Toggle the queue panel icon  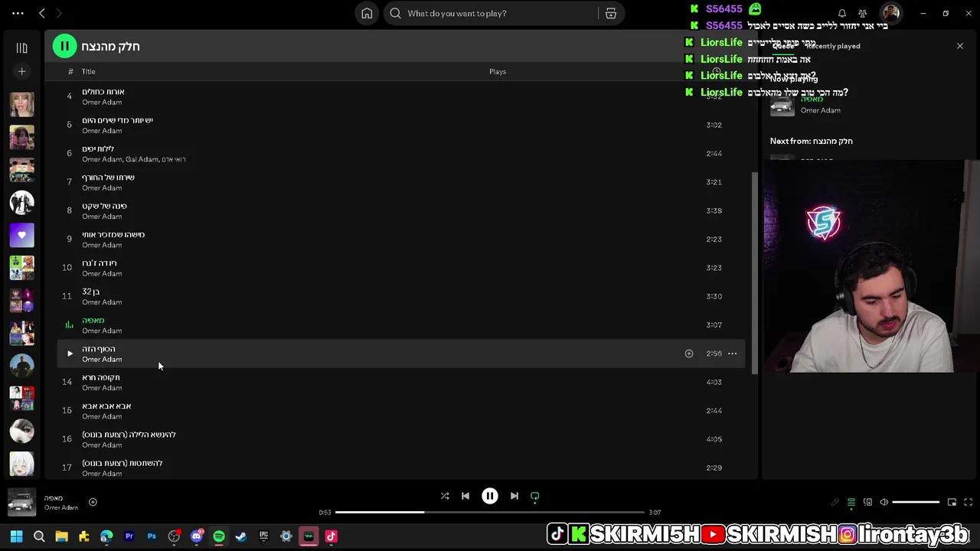pos(851,502)
